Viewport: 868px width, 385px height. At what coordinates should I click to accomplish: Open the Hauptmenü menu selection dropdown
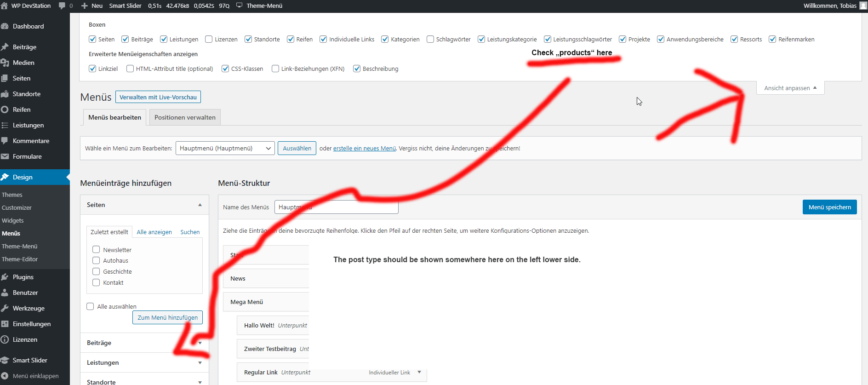[x=225, y=148]
